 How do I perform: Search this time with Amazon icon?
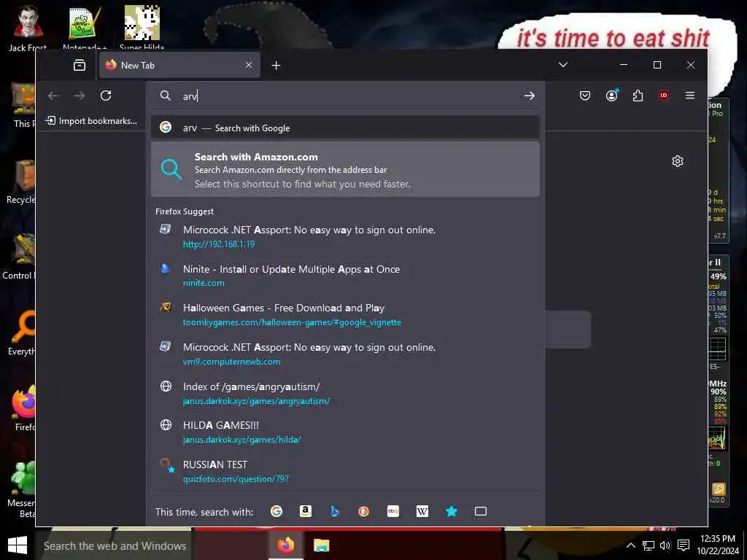(x=306, y=511)
